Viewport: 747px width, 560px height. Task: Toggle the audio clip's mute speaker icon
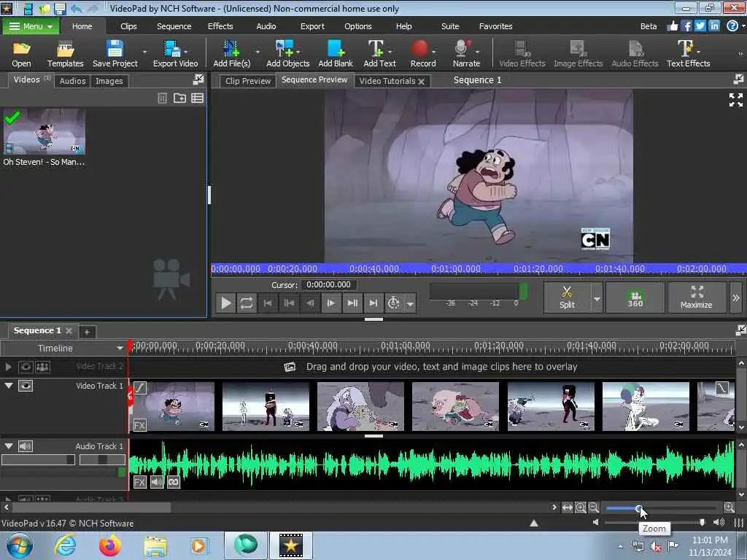point(157,482)
